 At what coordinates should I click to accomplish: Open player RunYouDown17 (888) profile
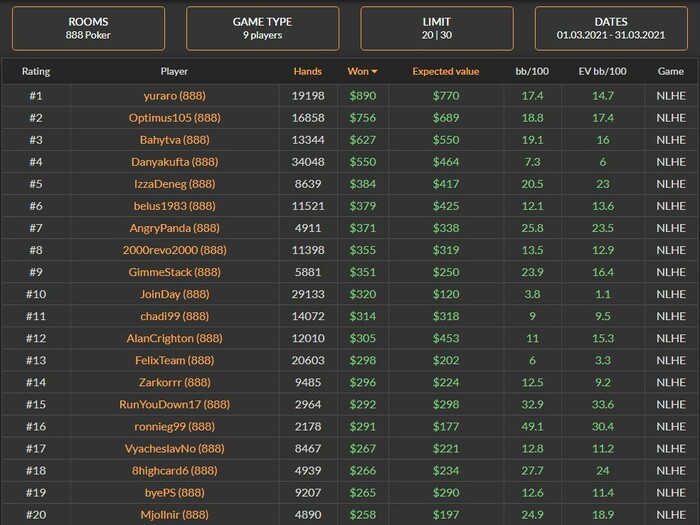[175, 404]
